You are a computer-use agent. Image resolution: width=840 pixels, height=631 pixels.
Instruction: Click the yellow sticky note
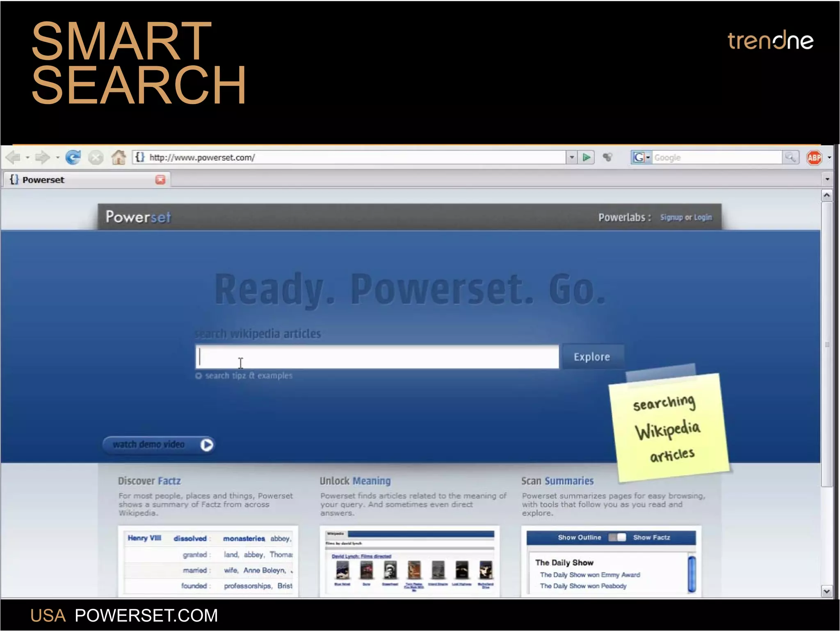coord(669,428)
